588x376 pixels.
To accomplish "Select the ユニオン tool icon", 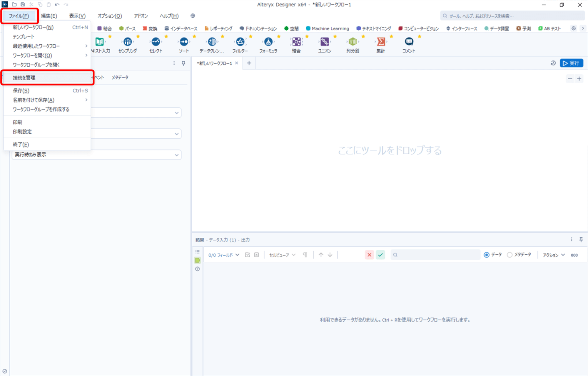I will (325, 42).
